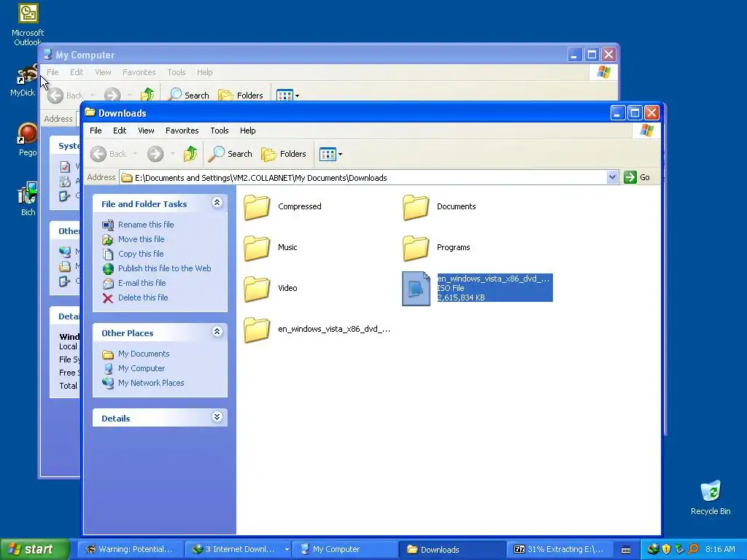Toggle Folders pane in Downloads window
Viewport: 747px width, 560px height.
pyautogui.click(x=284, y=154)
